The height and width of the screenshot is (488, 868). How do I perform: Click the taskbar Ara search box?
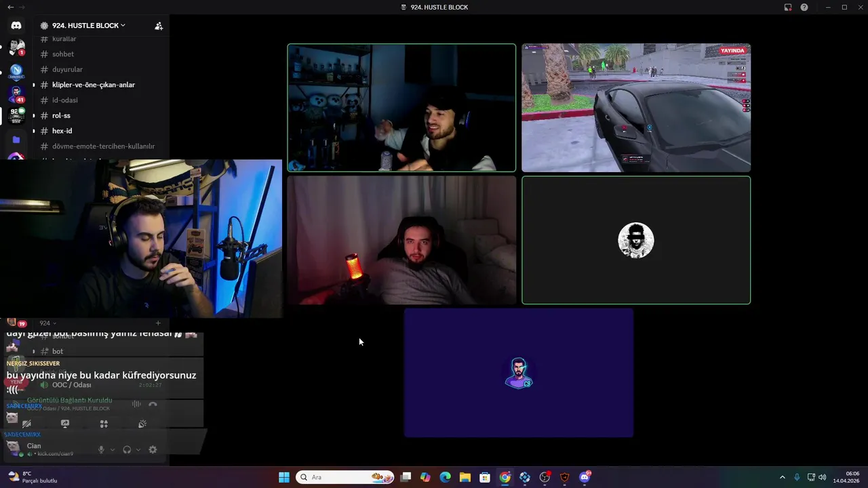point(344,477)
